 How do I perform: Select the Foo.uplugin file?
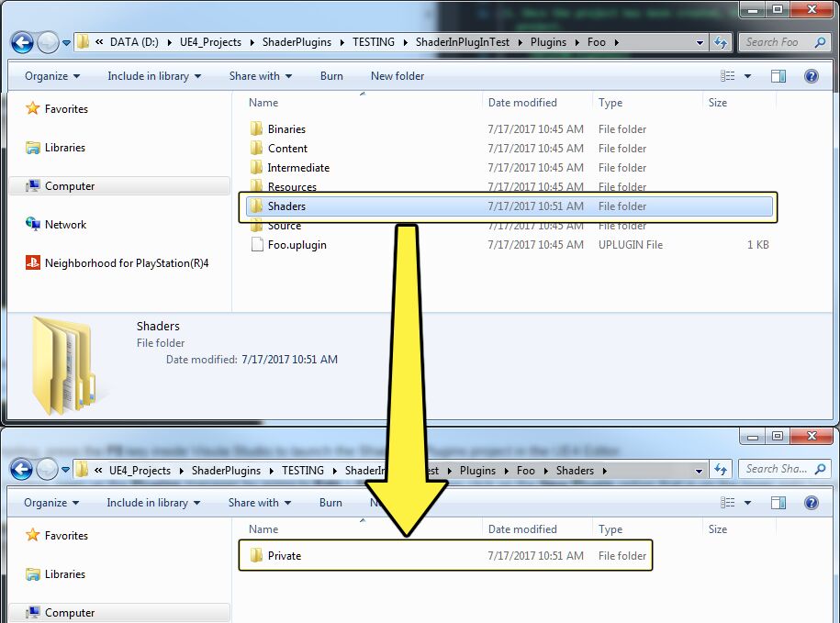click(297, 245)
